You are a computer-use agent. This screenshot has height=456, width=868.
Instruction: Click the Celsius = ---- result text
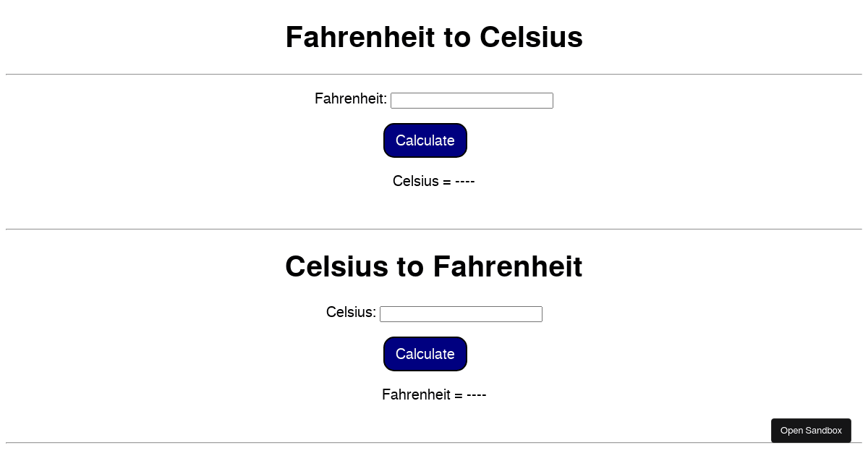(434, 182)
